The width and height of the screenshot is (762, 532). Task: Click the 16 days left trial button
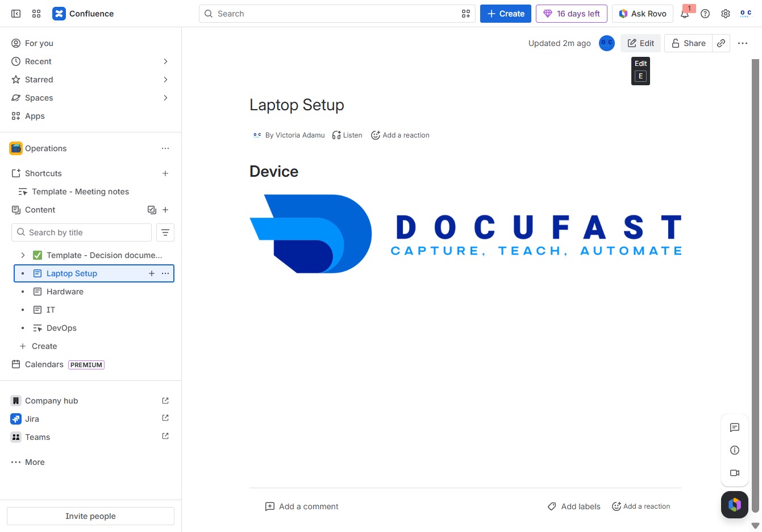point(572,14)
